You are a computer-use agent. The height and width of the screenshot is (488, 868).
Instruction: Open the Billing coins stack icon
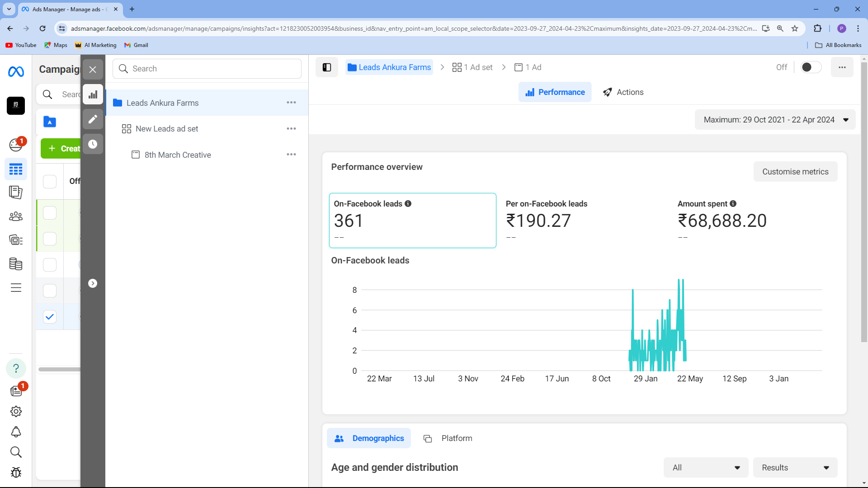(x=16, y=264)
